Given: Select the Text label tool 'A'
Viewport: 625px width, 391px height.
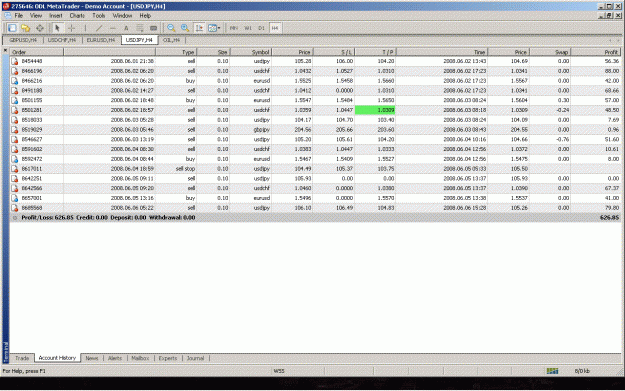Looking at the screenshot, I should (x=126, y=28).
